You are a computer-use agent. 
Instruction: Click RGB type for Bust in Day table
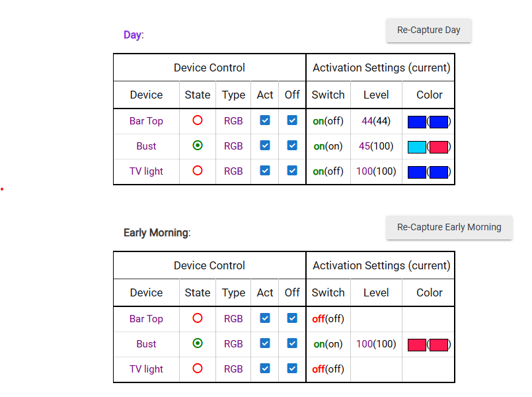233,146
